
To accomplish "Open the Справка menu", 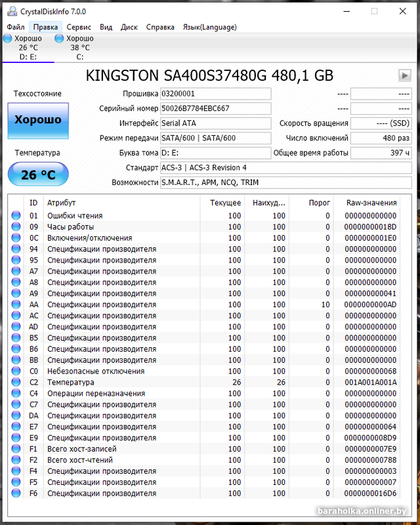I will 160,27.
